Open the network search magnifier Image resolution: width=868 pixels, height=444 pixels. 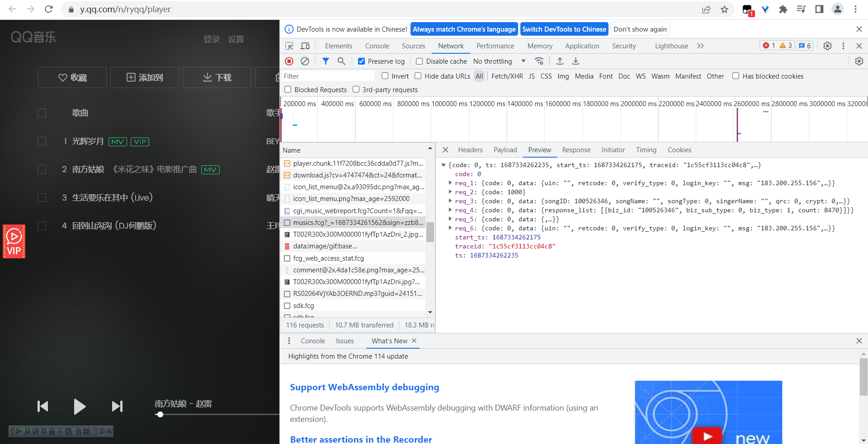[341, 61]
